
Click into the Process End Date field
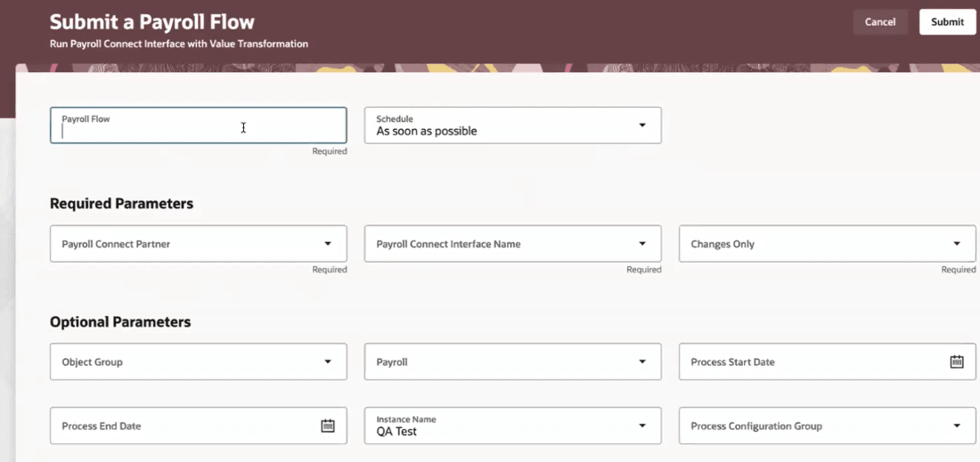coord(198,426)
